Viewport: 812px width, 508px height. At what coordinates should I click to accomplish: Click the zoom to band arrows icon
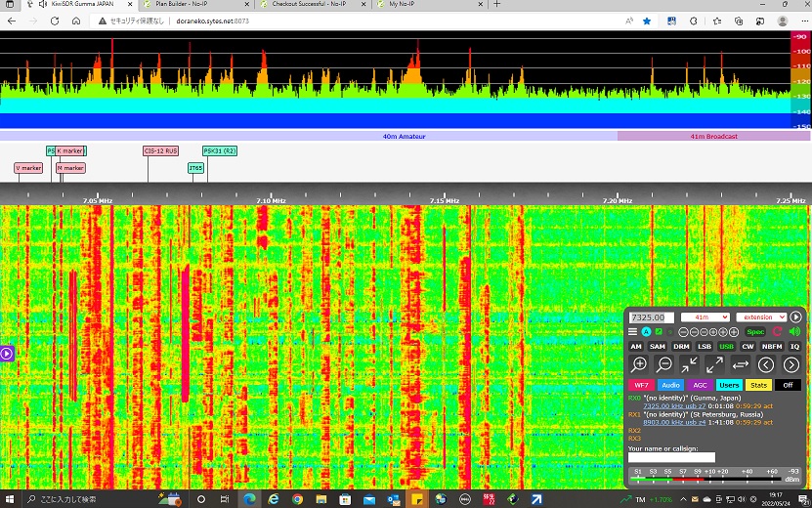pyautogui.click(x=690, y=364)
